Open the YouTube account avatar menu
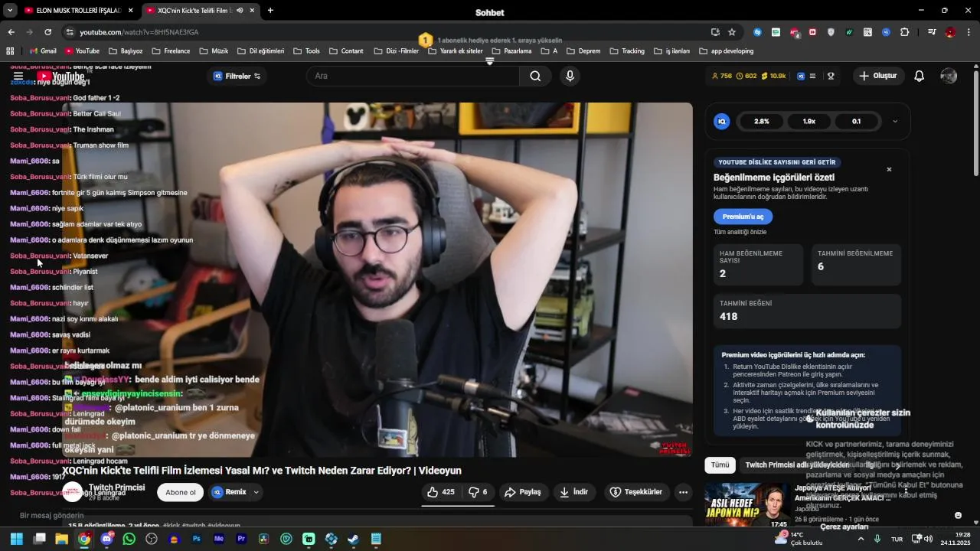The height and width of the screenshot is (551, 980). pos(949,76)
